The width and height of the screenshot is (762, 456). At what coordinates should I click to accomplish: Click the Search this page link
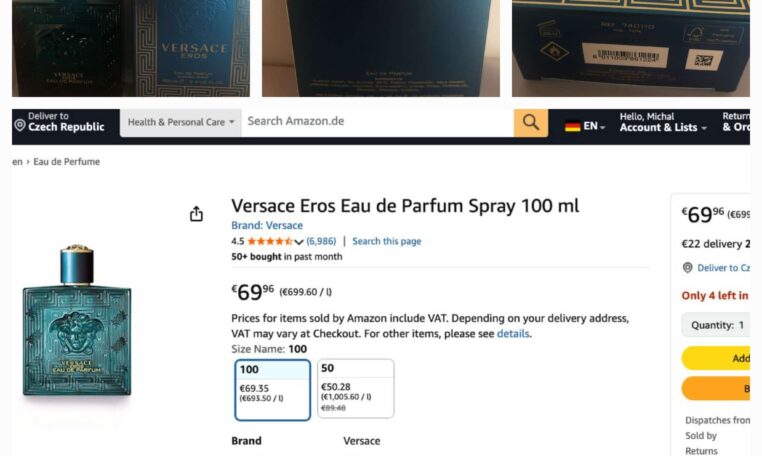(386, 241)
